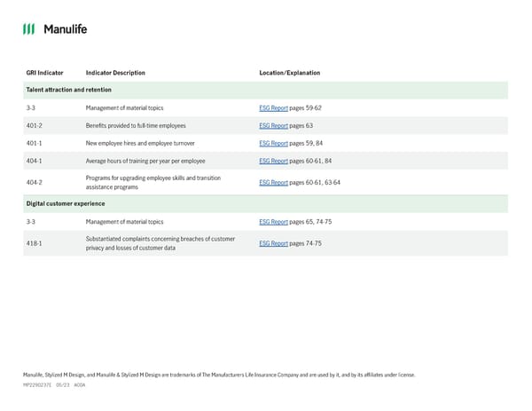Select the 418-1 indicator code cell

(35, 243)
